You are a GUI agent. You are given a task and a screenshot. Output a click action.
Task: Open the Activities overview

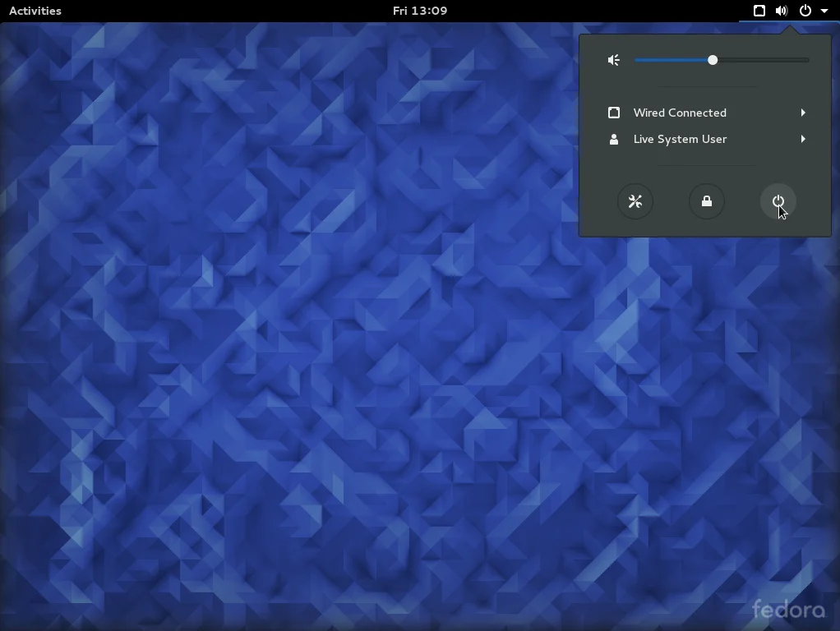(35, 11)
